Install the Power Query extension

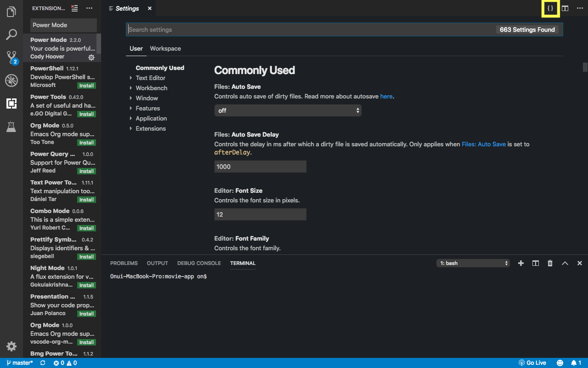(x=86, y=171)
